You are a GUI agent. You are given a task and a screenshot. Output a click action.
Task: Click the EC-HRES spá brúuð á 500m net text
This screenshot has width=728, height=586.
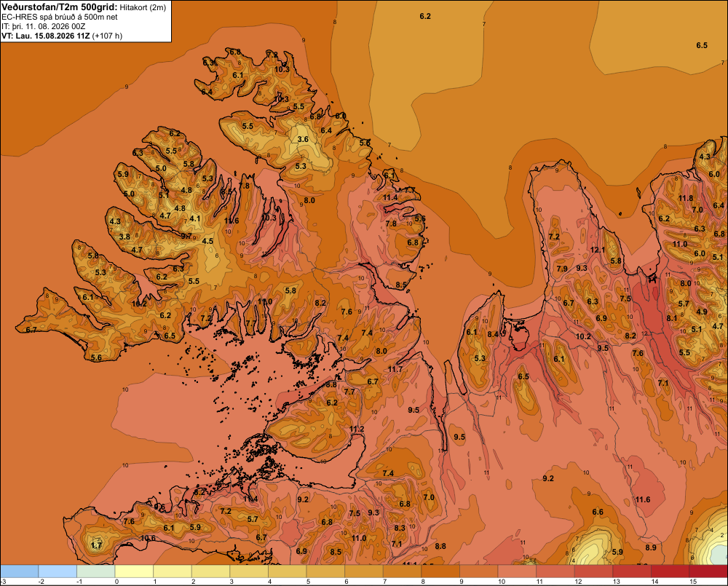tap(60, 17)
